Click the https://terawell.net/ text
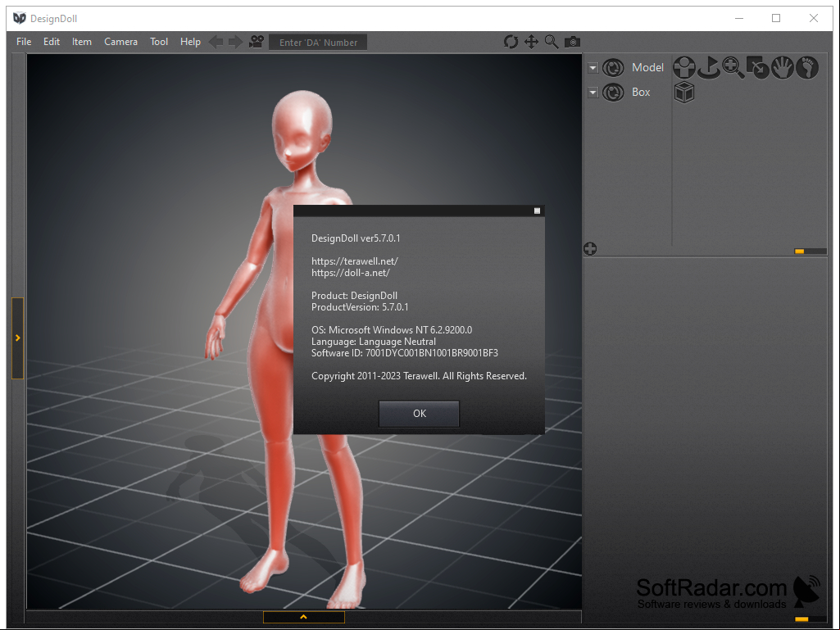The image size is (840, 630). (x=355, y=261)
